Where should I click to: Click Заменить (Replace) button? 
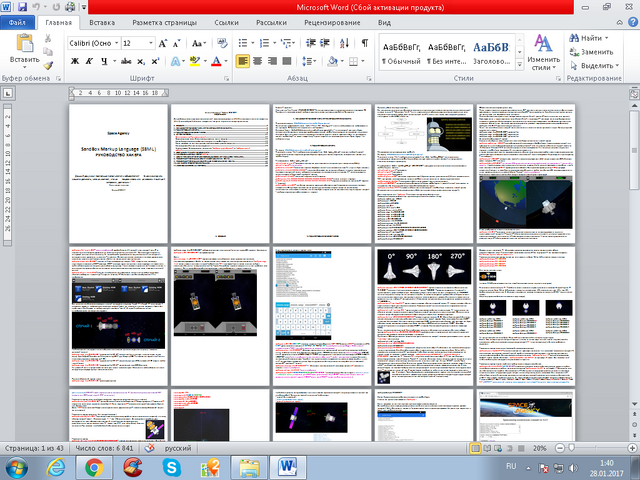(x=591, y=52)
